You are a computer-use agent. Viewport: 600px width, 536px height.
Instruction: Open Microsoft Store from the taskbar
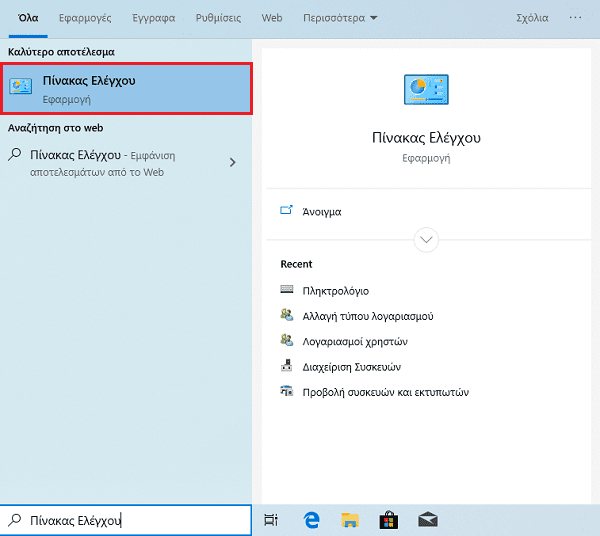click(389, 520)
